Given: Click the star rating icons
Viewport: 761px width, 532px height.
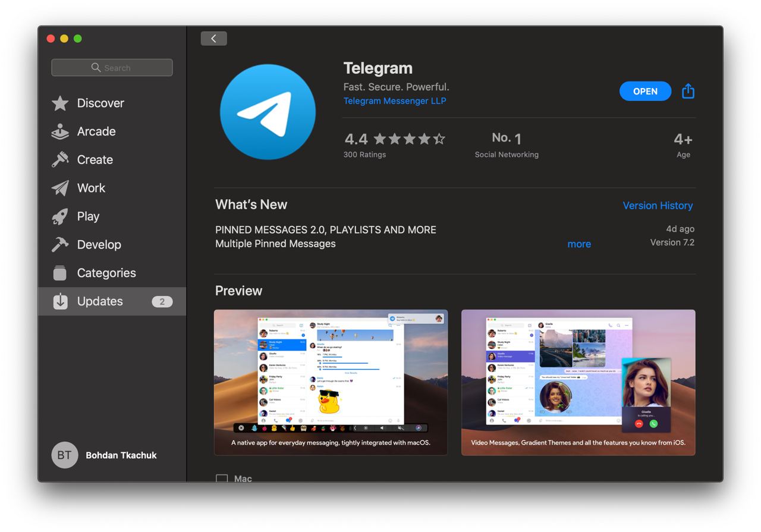Looking at the screenshot, I should coord(410,139).
